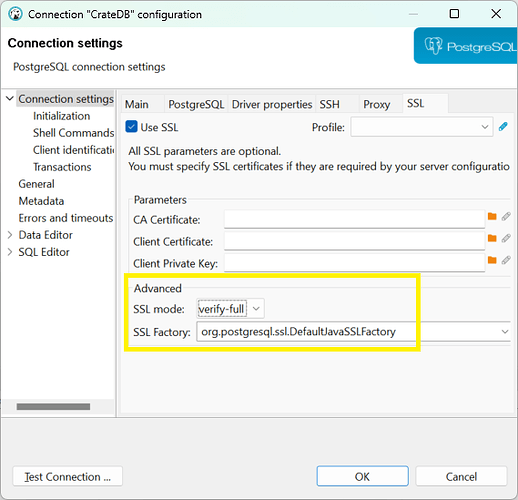Click the DBeaver icon in title bar
Screen dimensions: 518x500
click(x=15, y=14)
